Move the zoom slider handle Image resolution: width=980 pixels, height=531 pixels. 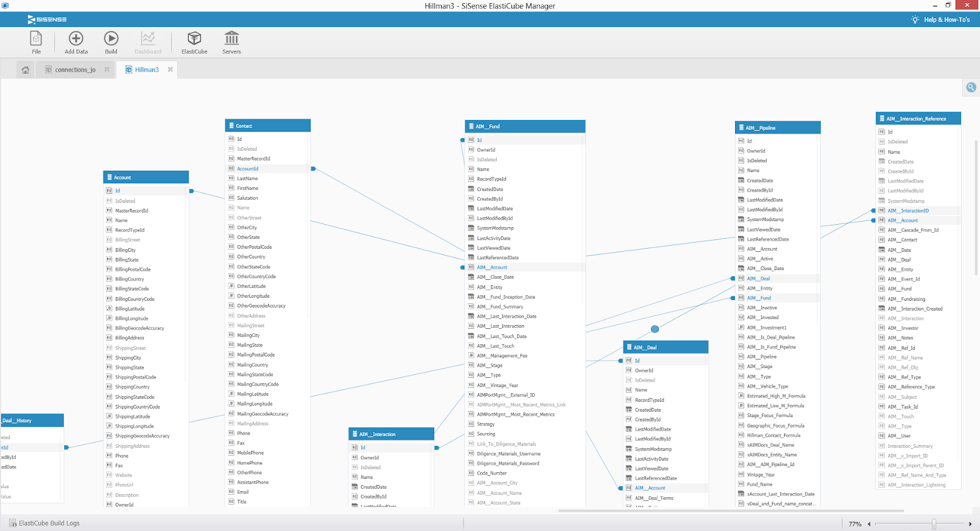[934, 524]
